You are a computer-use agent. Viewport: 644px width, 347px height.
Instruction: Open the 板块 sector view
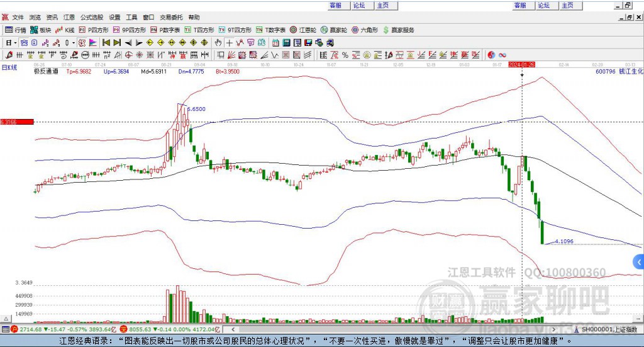click(40, 30)
